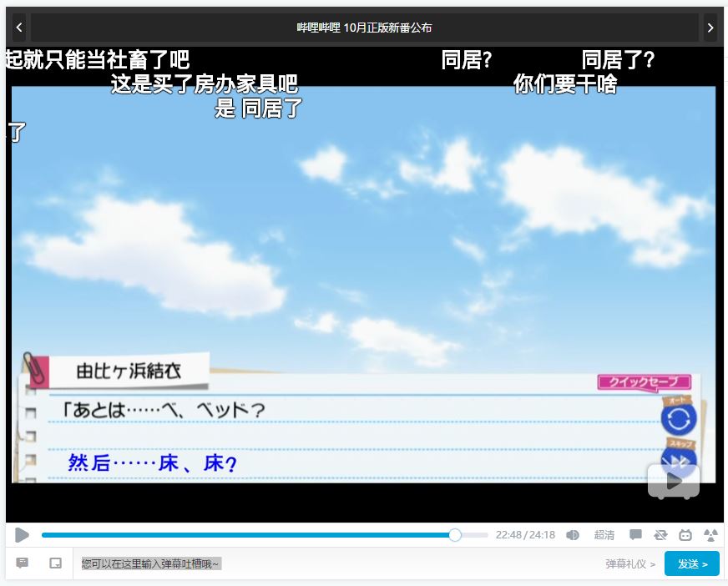Mute the video with the volume icon
The width and height of the screenshot is (728, 586).
click(573, 535)
